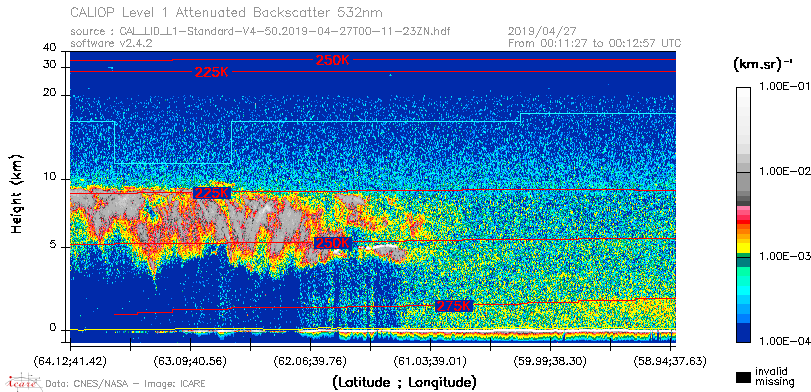Screen dimensions: 811x392
Task: Click the '(km.sr)-1' units label
Action: pos(763,64)
